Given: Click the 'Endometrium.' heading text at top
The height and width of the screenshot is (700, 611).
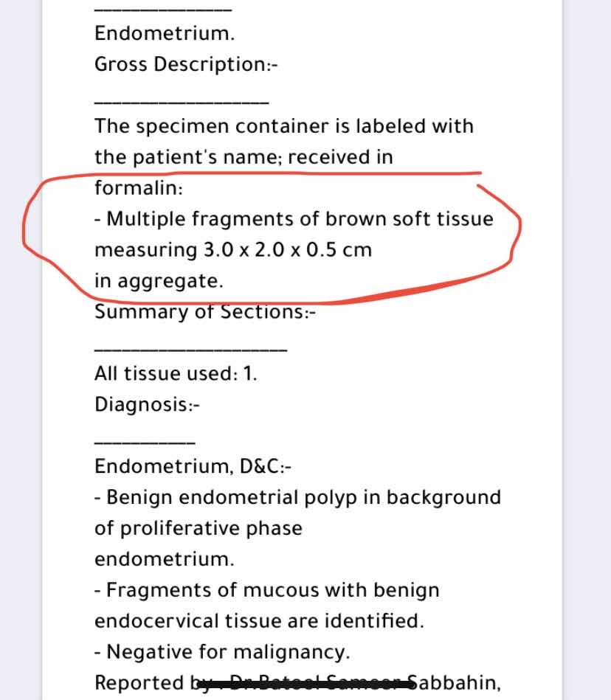Looking at the screenshot, I should tap(165, 33).
